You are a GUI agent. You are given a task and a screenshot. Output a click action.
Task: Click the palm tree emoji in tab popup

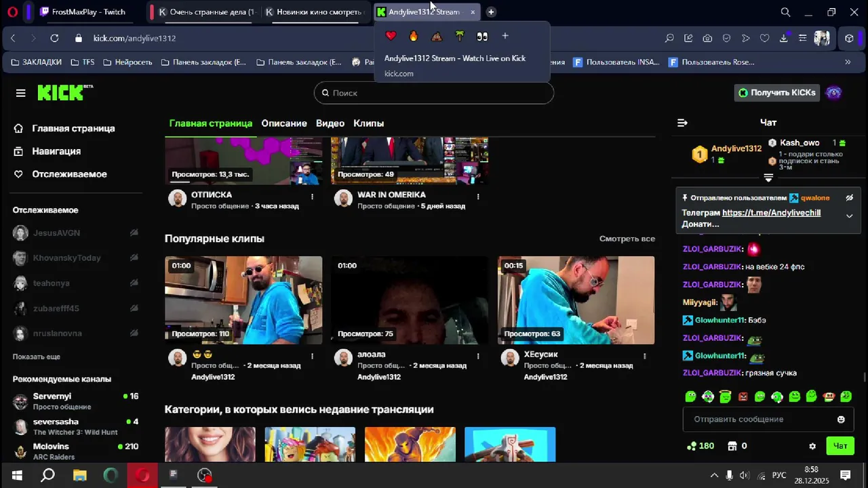coord(459,36)
